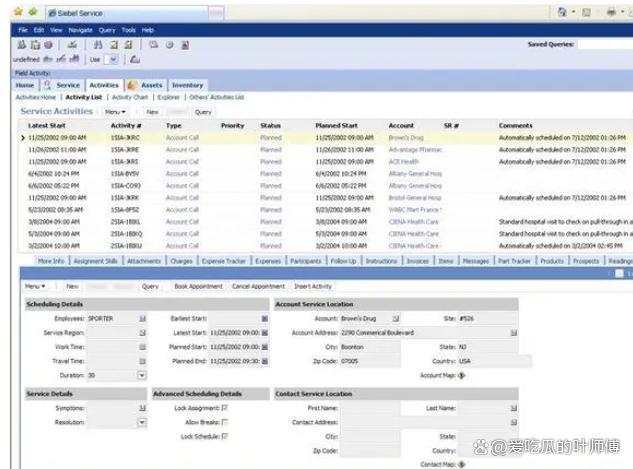Click the Contact First Name field

point(370,408)
